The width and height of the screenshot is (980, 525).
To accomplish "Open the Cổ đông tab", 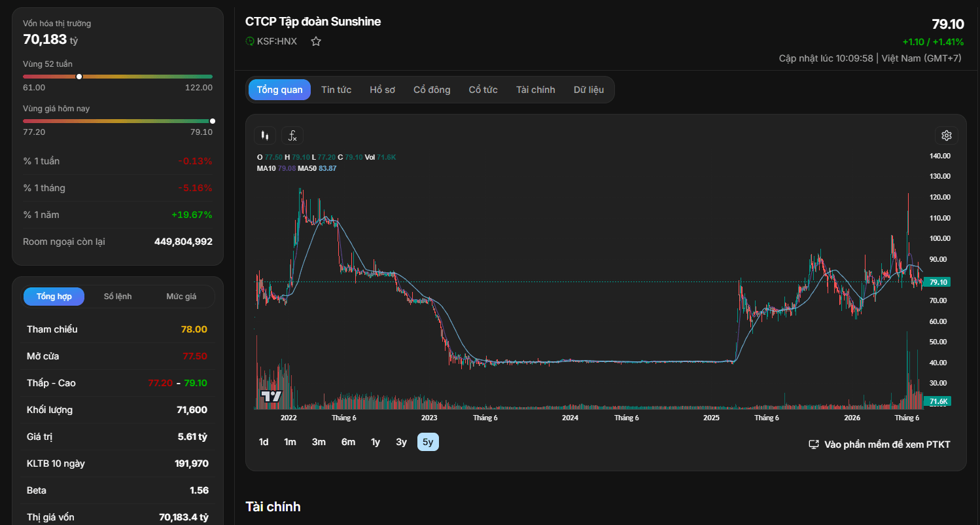I will [x=432, y=90].
